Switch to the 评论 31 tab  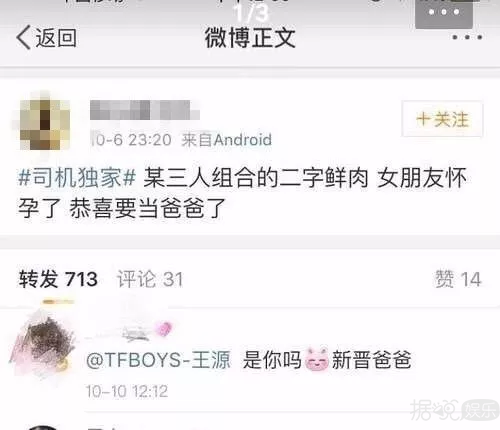pos(150,279)
